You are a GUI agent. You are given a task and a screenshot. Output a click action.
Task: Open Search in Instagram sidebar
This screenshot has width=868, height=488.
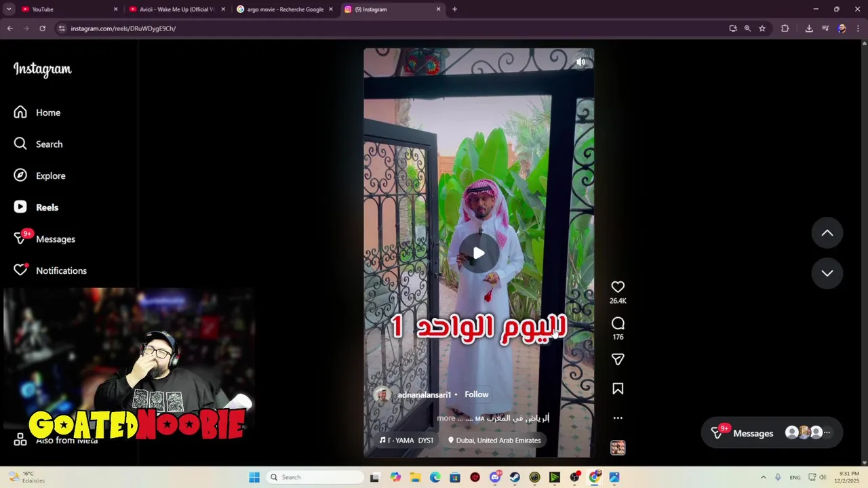pos(39,144)
